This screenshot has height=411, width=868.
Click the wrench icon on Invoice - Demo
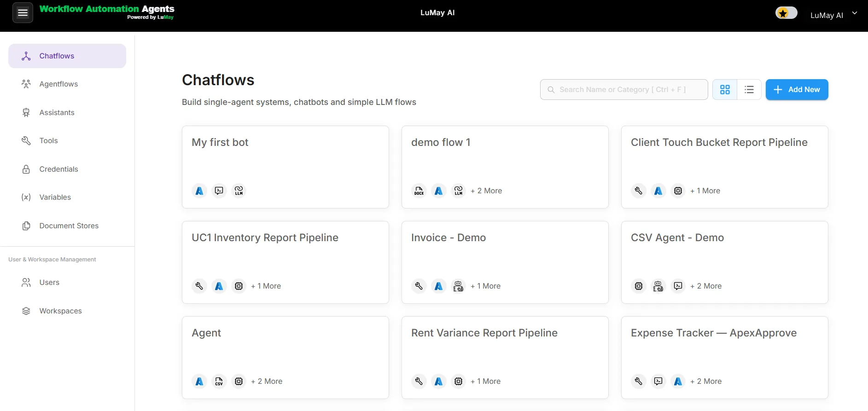click(x=419, y=286)
